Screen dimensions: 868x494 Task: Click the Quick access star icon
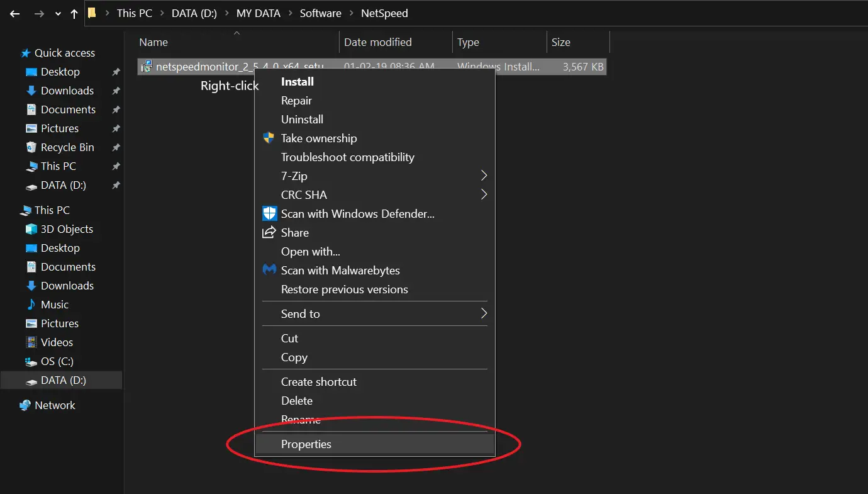click(x=25, y=53)
